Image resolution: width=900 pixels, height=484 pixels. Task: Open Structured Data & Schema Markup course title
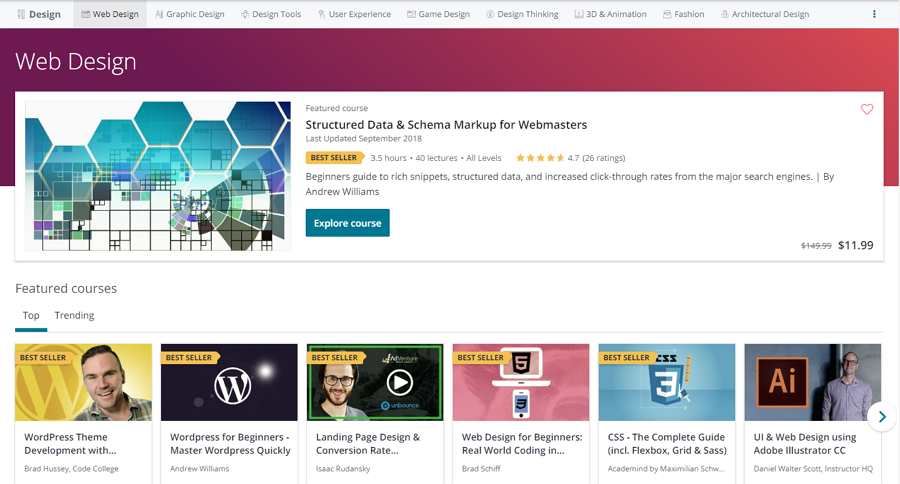(446, 125)
